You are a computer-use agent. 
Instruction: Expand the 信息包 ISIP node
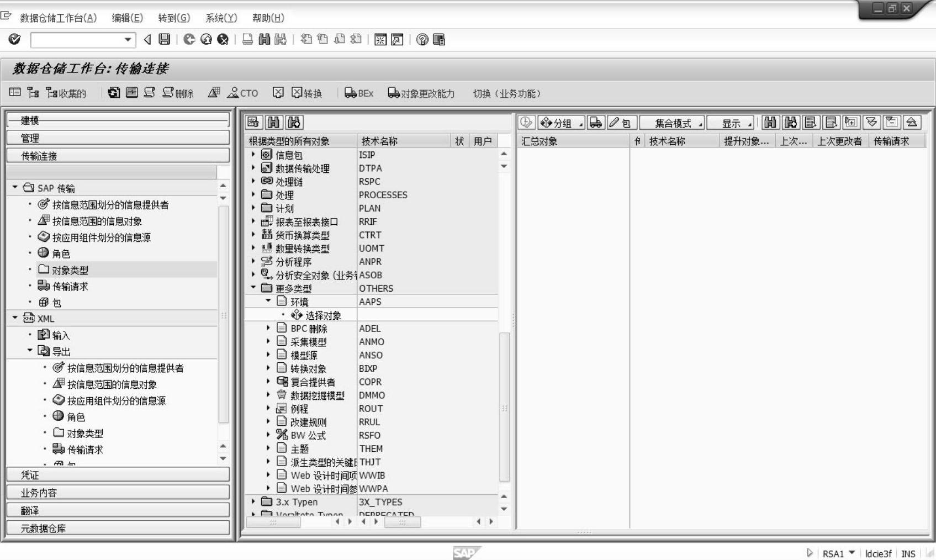[x=253, y=155]
